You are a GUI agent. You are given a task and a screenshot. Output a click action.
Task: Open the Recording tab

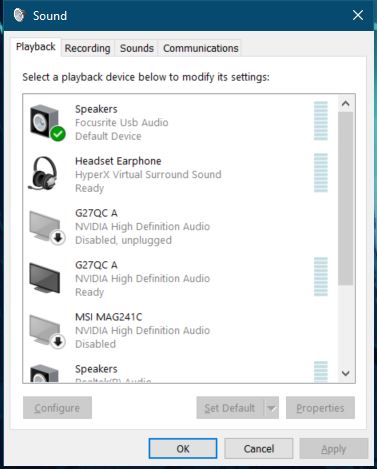click(87, 48)
